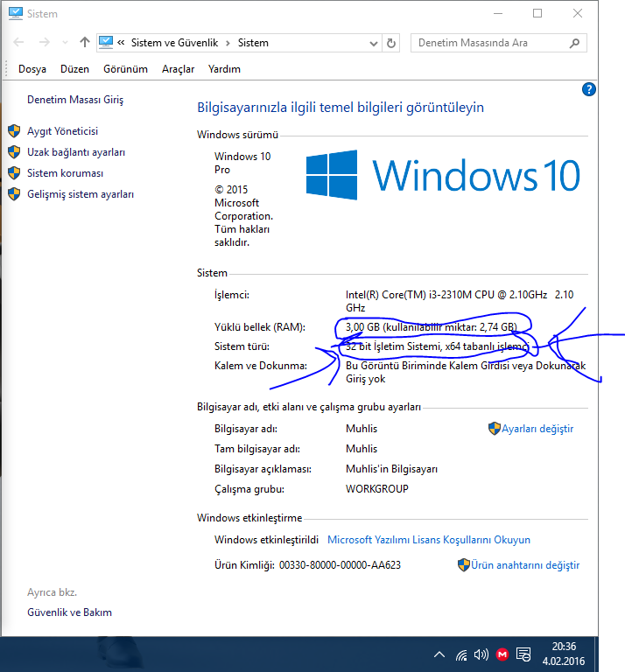This screenshot has height=672, width=625.
Task: Open the Düzen menu
Action: (x=74, y=69)
